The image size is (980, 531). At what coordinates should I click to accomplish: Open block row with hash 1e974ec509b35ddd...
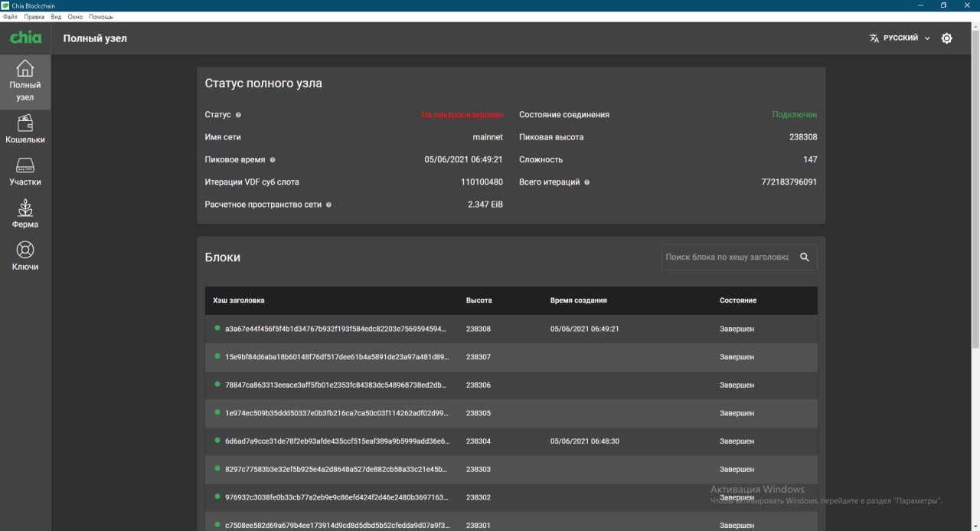(x=511, y=413)
